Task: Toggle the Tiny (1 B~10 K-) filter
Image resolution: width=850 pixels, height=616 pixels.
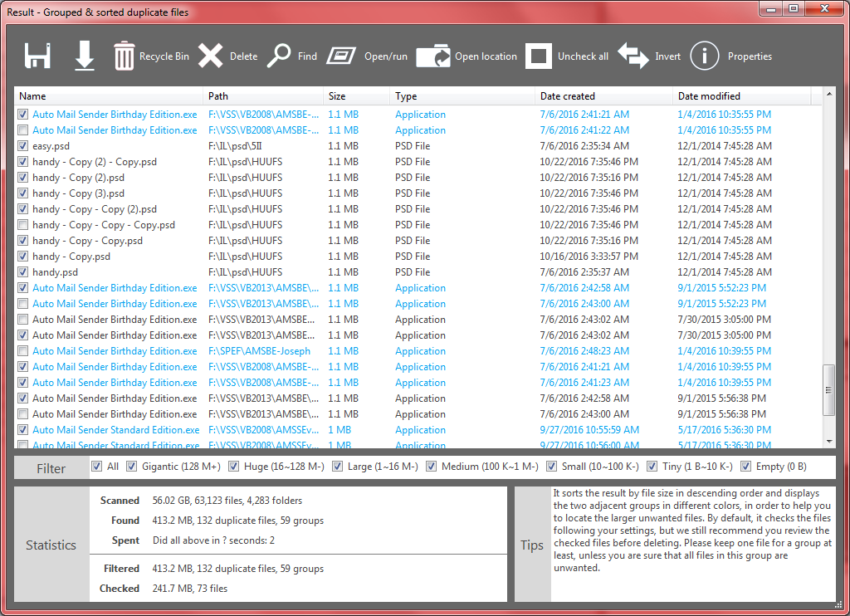Action: 652,467
